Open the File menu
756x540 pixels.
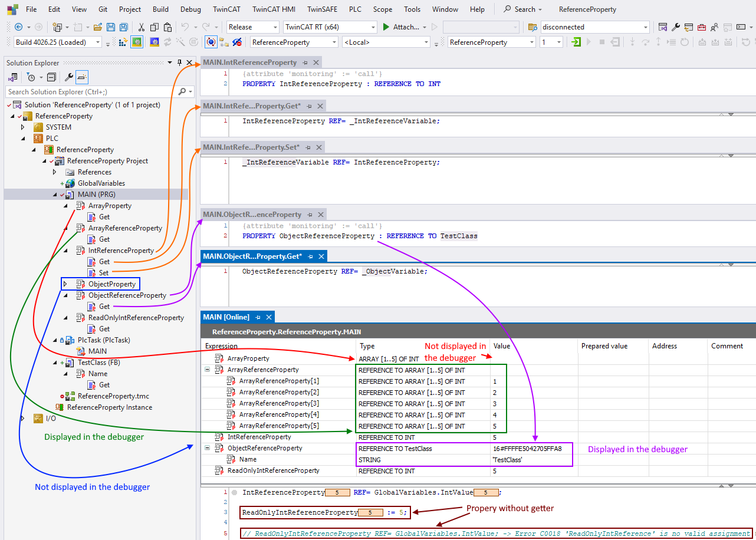(x=31, y=9)
